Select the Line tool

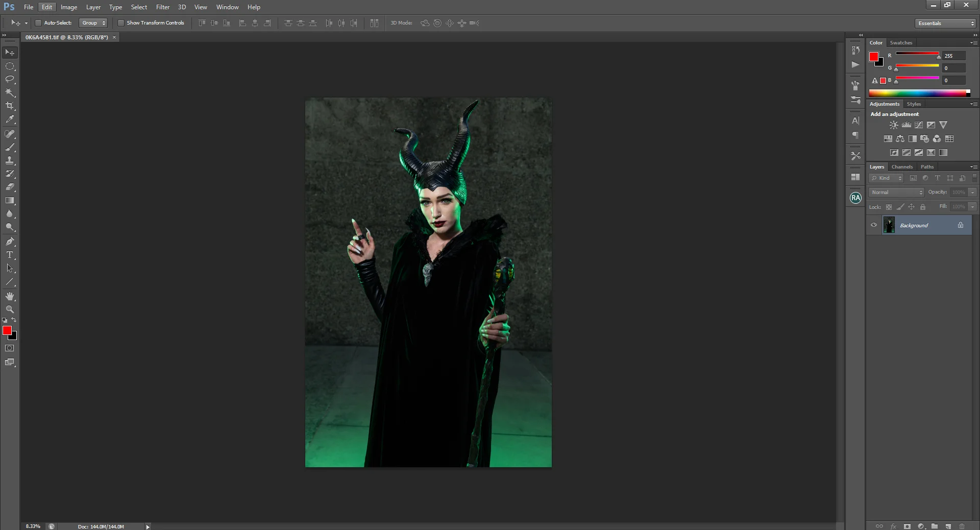click(10, 281)
